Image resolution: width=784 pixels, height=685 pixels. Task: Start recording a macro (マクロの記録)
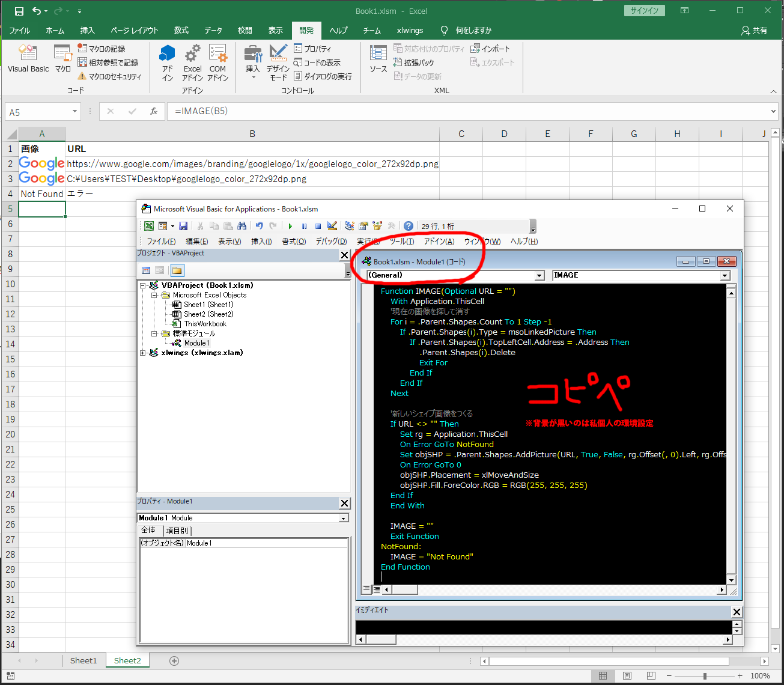click(102, 49)
